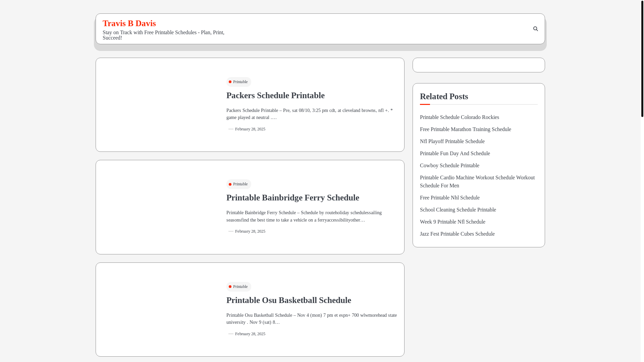Open the Packers Schedule Printable post
This screenshot has height=362, width=644.
[275, 96]
